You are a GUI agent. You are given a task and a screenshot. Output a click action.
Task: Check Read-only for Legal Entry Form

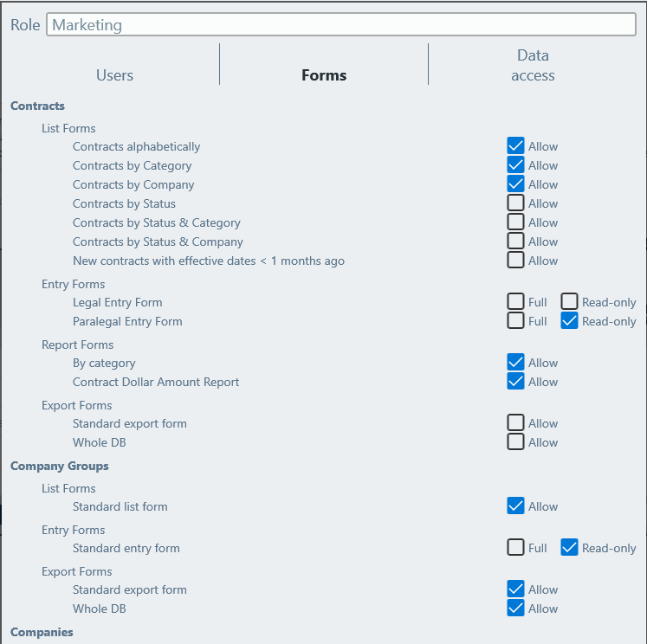click(x=570, y=302)
